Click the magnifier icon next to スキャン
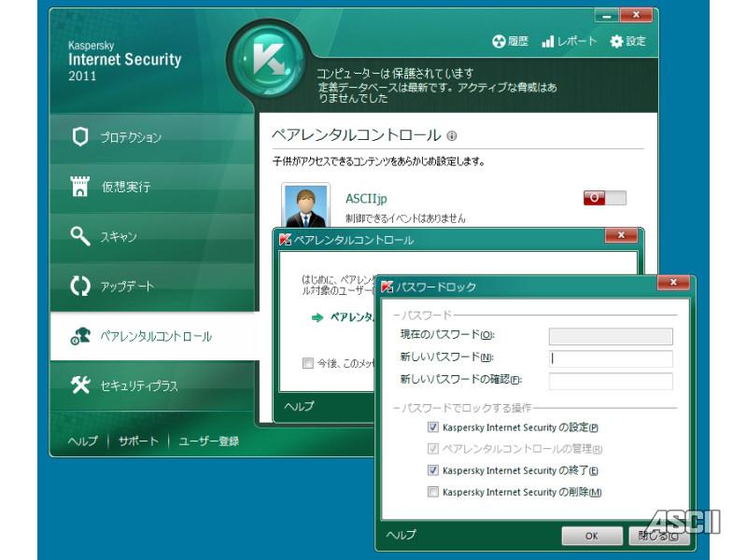747x560 pixels. pyautogui.click(x=80, y=236)
